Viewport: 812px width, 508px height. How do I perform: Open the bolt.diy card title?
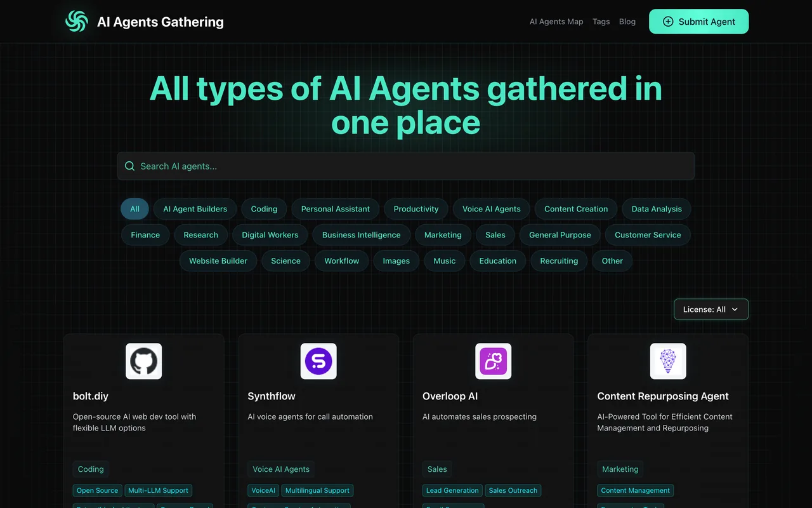tap(91, 396)
